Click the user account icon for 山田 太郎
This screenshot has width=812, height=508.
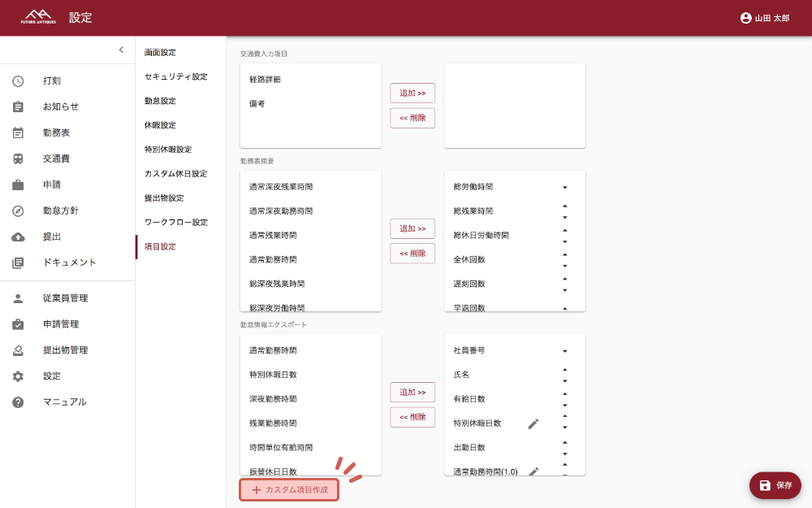coord(745,18)
